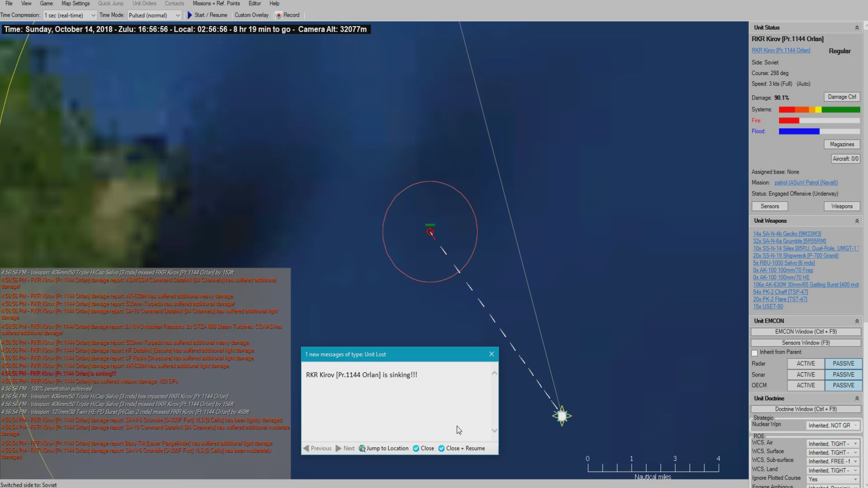Screen dimensions: 868x488
Task: Click the Jump to Location icon
Action: point(362,448)
